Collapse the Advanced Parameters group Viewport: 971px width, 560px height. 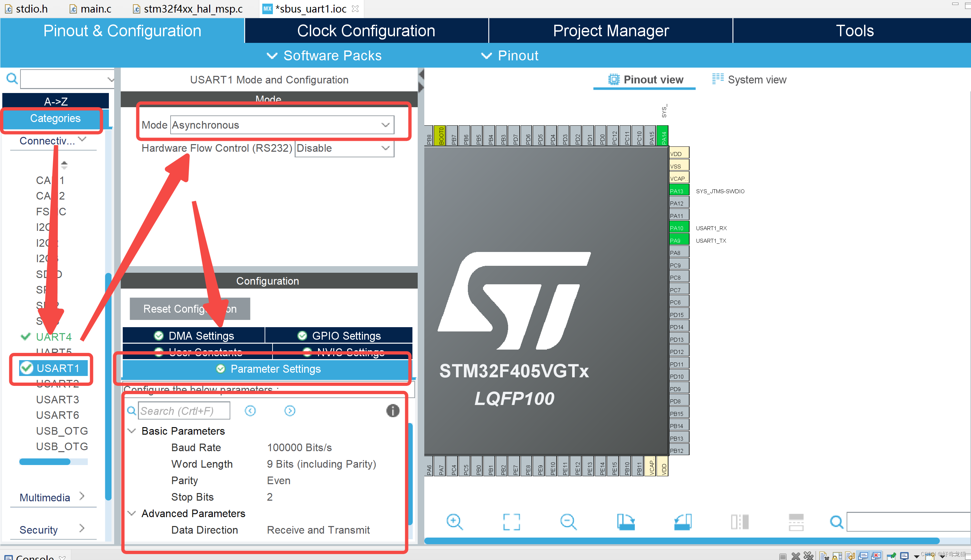point(132,513)
